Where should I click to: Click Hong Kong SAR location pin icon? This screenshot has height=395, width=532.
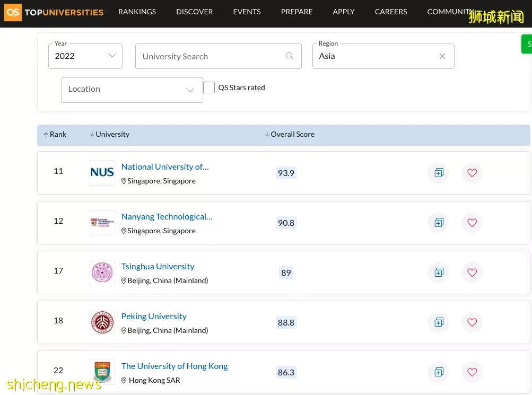tap(124, 381)
